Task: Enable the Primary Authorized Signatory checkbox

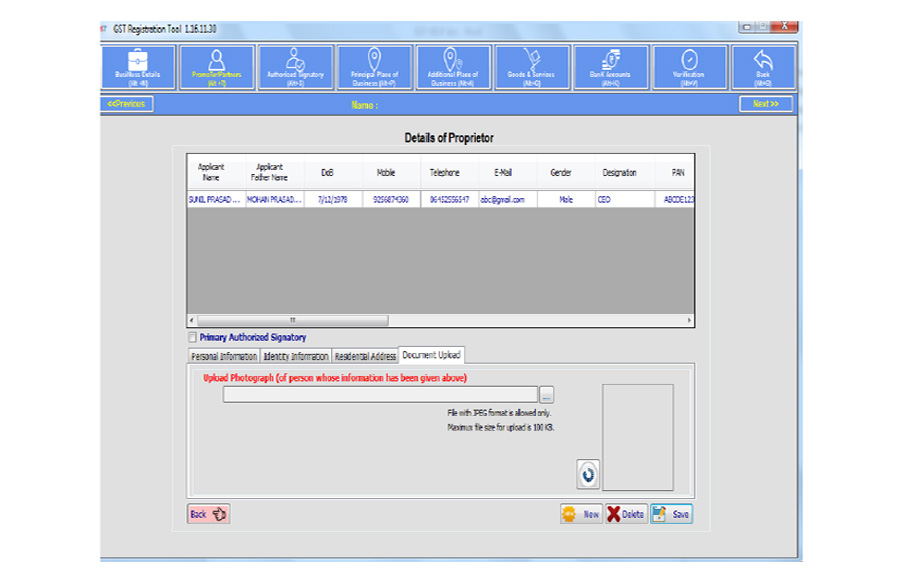Action: click(192, 338)
